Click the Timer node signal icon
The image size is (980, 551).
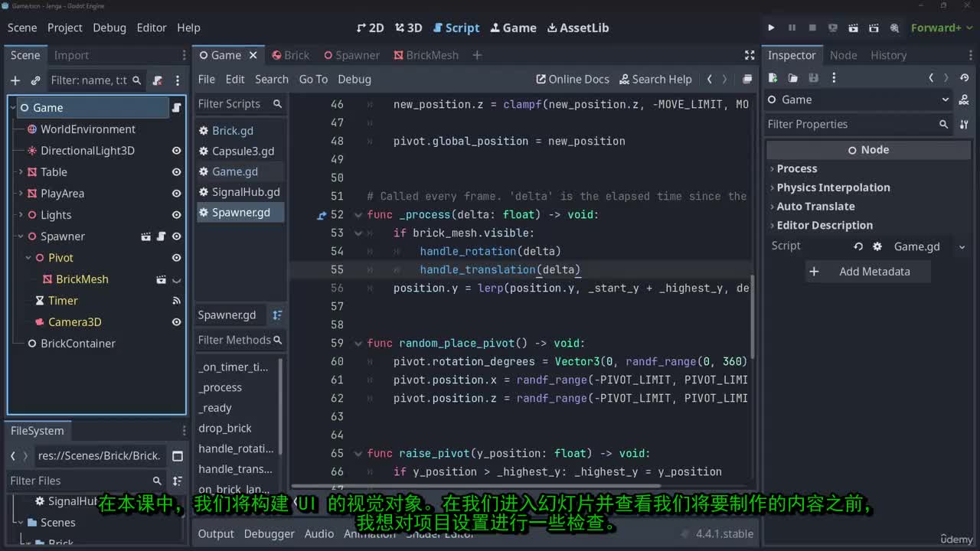(x=176, y=301)
